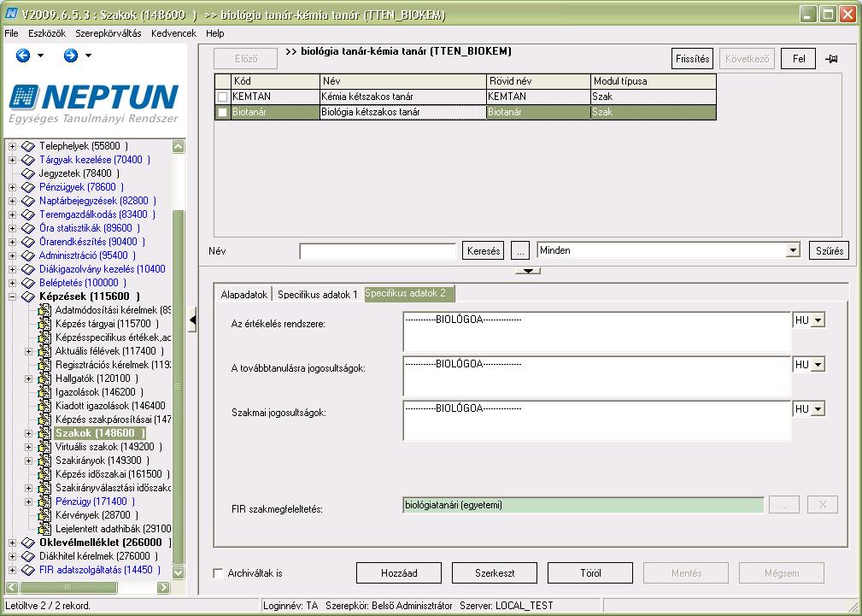Click the Hozzáad button
862x616 pixels.
point(399,573)
